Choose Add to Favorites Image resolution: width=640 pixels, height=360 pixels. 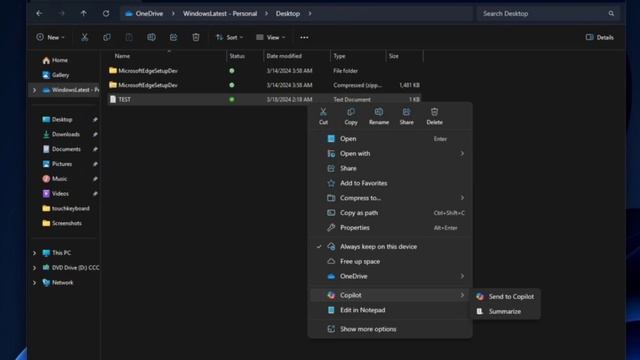point(391,183)
